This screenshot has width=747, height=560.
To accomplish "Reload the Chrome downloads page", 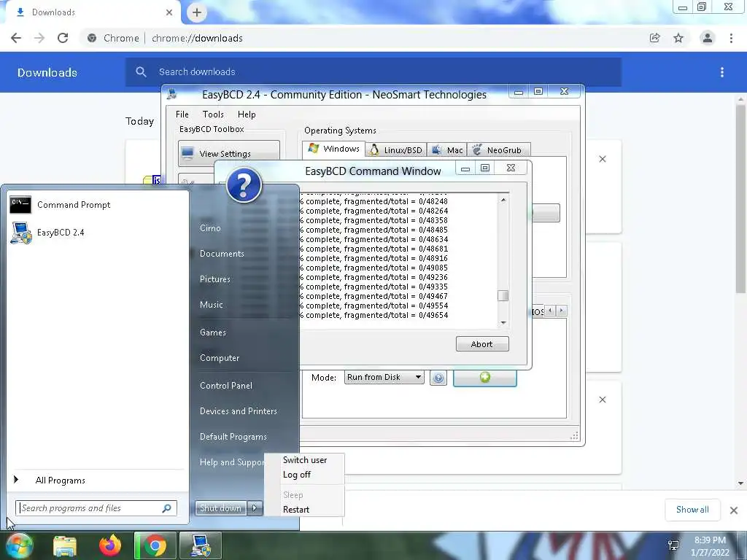I will click(63, 38).
